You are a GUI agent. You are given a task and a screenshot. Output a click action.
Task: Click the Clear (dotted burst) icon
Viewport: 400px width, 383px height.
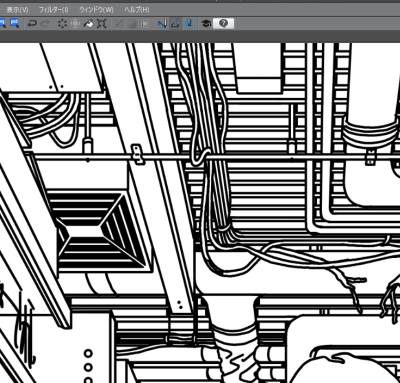pos(62,24)
